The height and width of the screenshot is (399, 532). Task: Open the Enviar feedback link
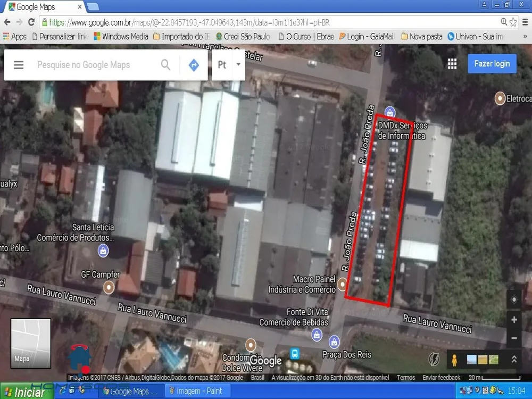pyautogui.click(x=442, y=377)
